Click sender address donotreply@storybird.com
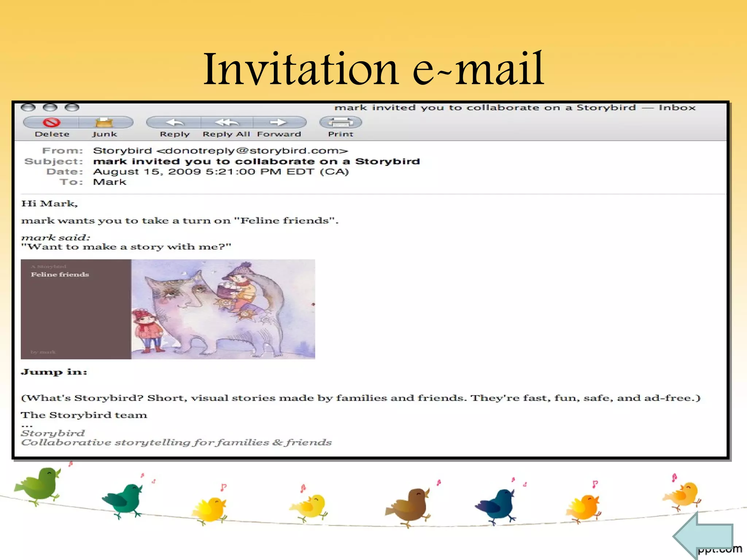 click(252, 151)
